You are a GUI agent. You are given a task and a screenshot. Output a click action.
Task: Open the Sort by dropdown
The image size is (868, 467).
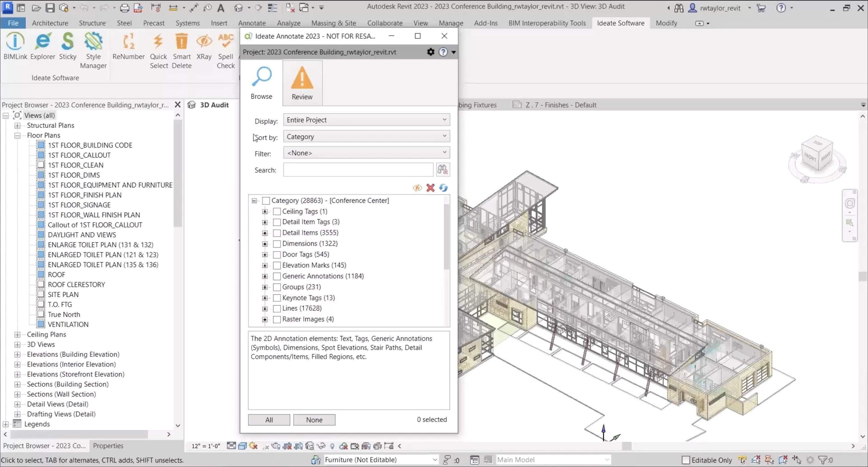366,137
